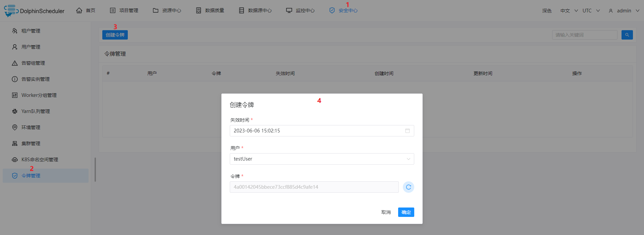Click the 创建时间 table column header
Image resolution: width=644 pixels, height=235 pixels.
click(x=384, y=73)
